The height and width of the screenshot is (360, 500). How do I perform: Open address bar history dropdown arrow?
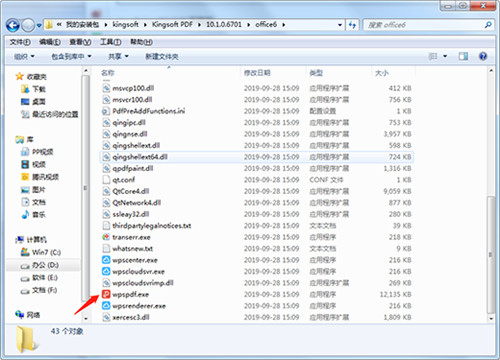coord(340,25)
